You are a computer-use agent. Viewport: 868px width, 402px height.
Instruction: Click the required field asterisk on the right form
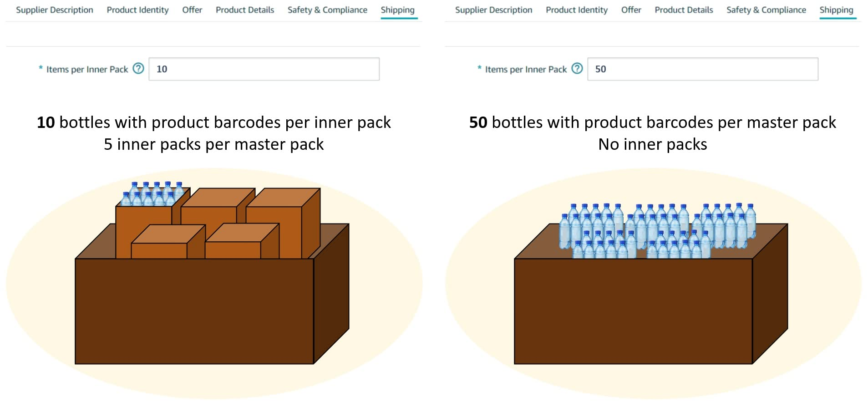click(x=479, y=68)
